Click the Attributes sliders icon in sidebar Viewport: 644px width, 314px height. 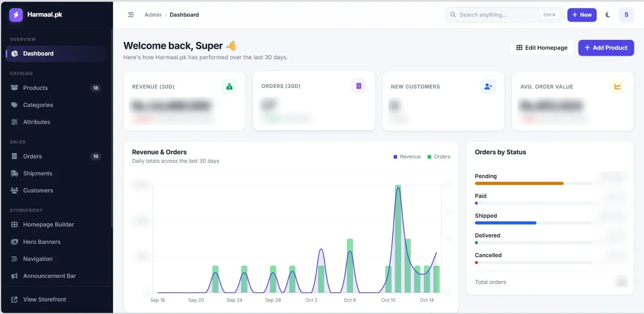pyautogui.click(x=14, y=122)
